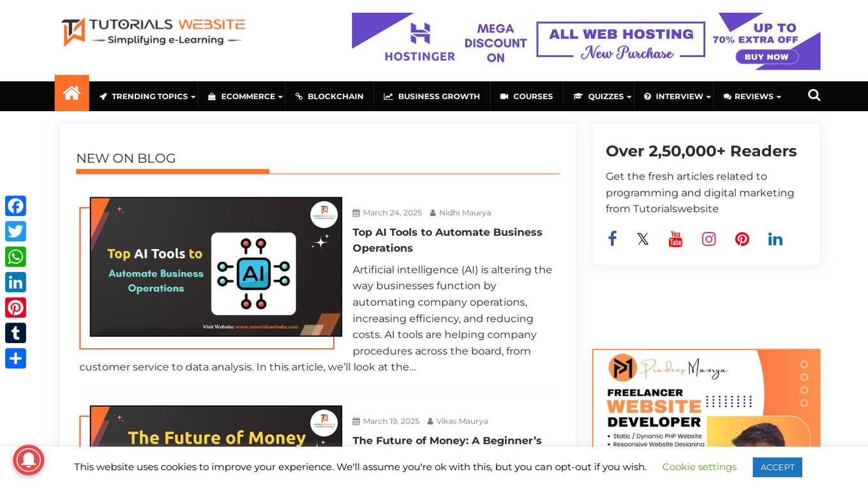Share on LinkedIn from left sidebar
This screenshot has height=488, width=868.
pos(16,282)
